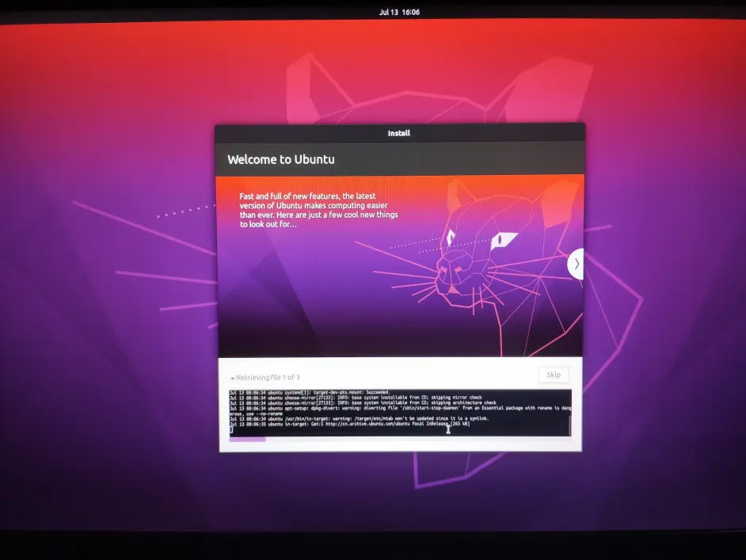Select the 'Get:1 http://cn.archive.ubuntu.com' log line
The image size is (746, 560).
tap(350, 424)
